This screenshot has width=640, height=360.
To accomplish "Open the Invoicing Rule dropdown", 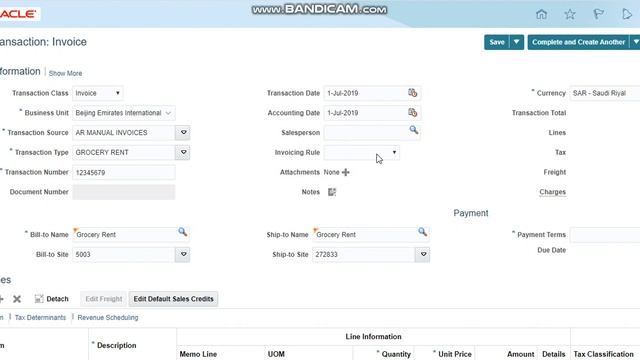I will pyautogui.click(x=362, y=152).
